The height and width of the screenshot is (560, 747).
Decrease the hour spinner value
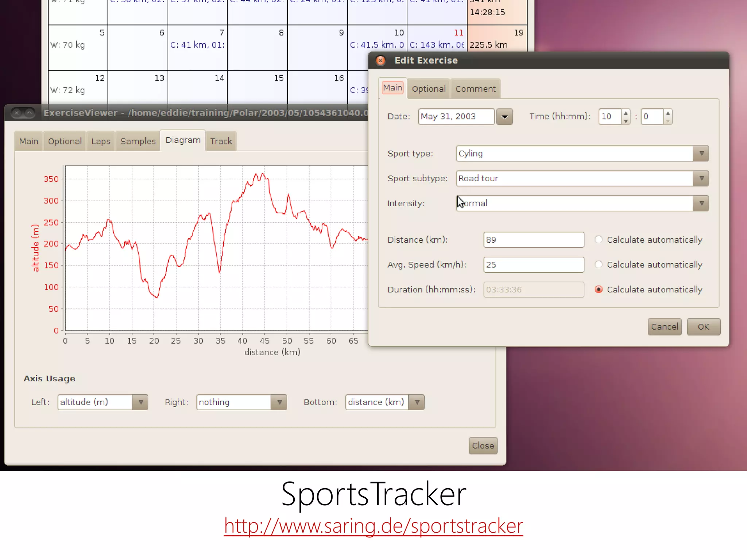(x=626, y=121)
